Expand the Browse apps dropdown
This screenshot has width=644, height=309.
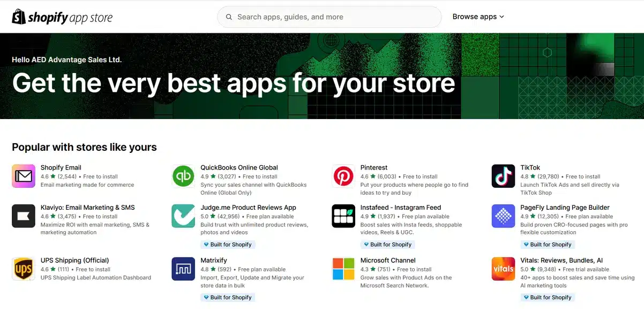point(478,17)
